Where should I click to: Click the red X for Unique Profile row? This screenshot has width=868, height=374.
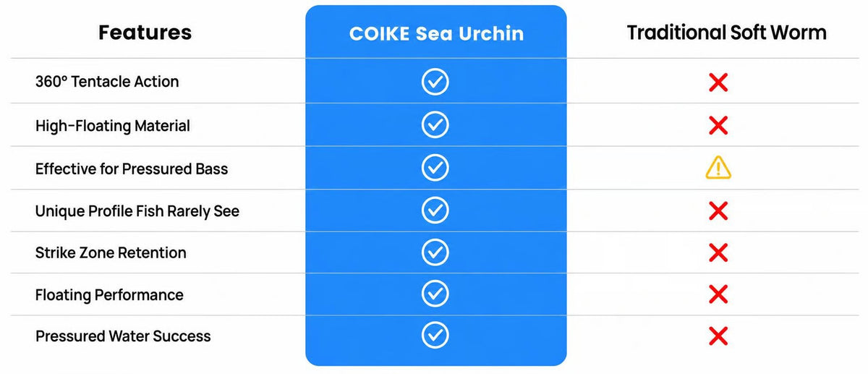tap(718, 211)
